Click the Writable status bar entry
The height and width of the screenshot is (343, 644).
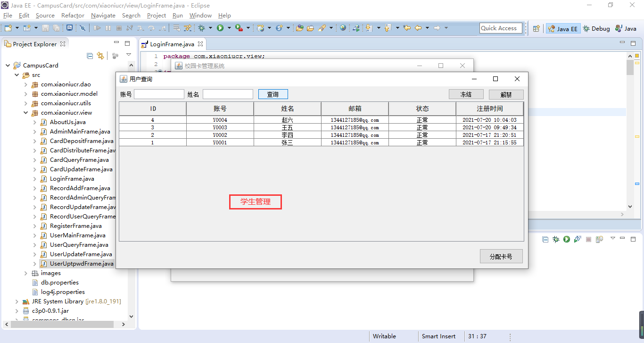(x=384, y=336)
